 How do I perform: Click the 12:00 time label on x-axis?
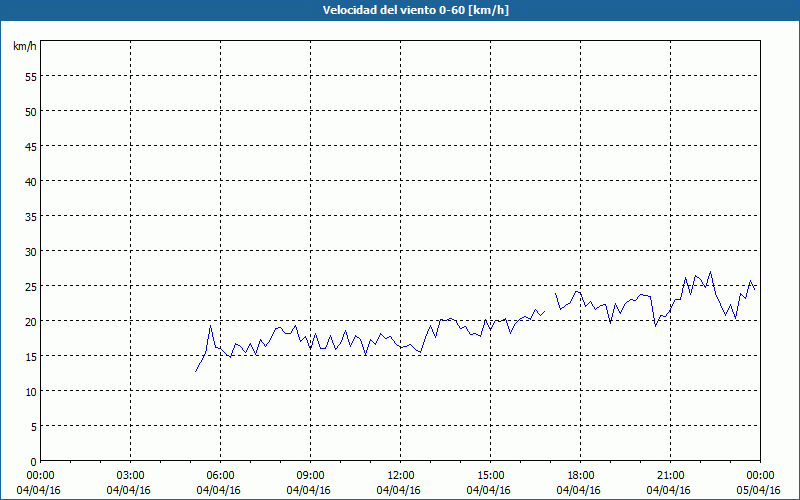[x=401, y=476]
